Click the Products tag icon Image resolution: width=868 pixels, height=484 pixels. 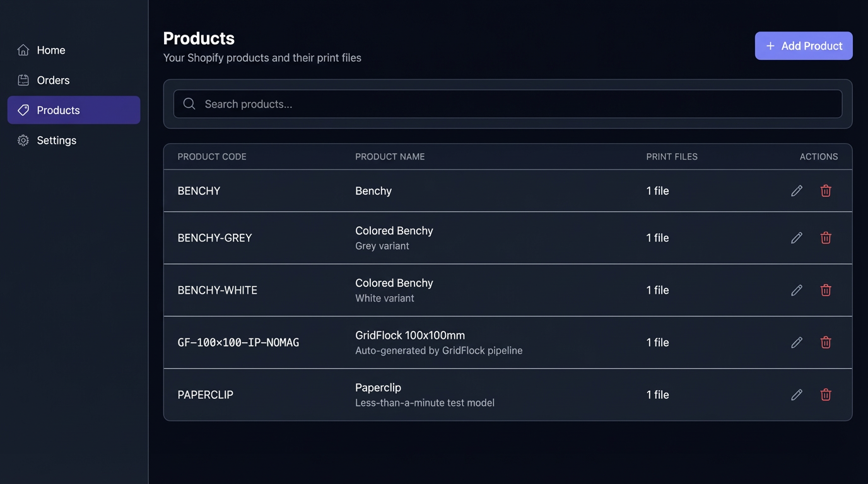tap(23, 110)
